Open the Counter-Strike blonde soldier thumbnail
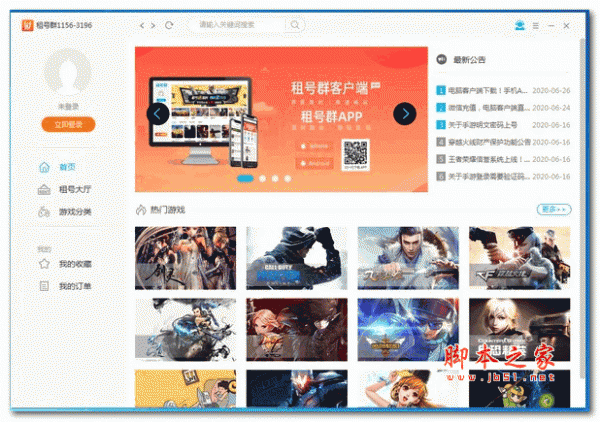Screen dimensions: 600x422 (x=520, y=330)
